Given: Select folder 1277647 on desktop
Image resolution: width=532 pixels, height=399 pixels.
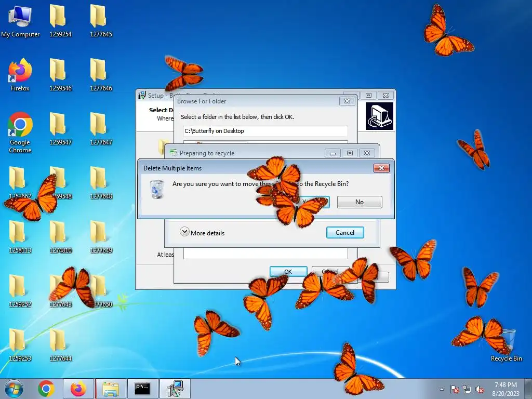Looking at the screenshot, I should [101, 129].
